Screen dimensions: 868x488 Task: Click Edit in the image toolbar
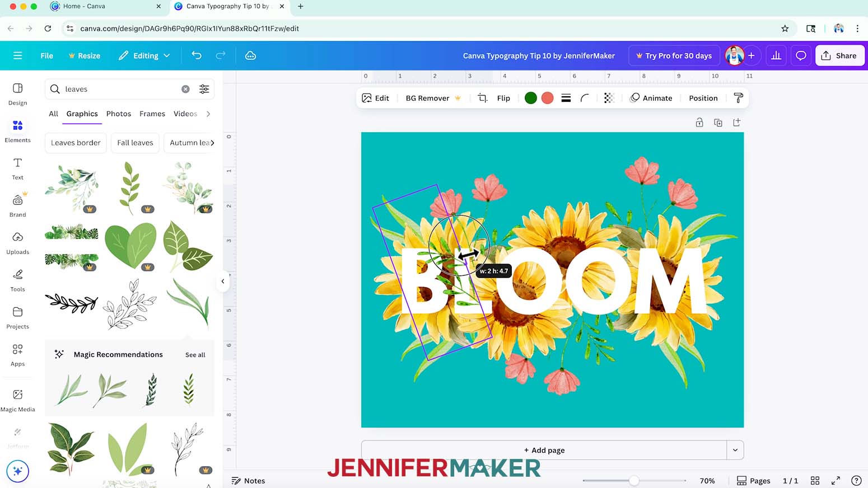376,98
